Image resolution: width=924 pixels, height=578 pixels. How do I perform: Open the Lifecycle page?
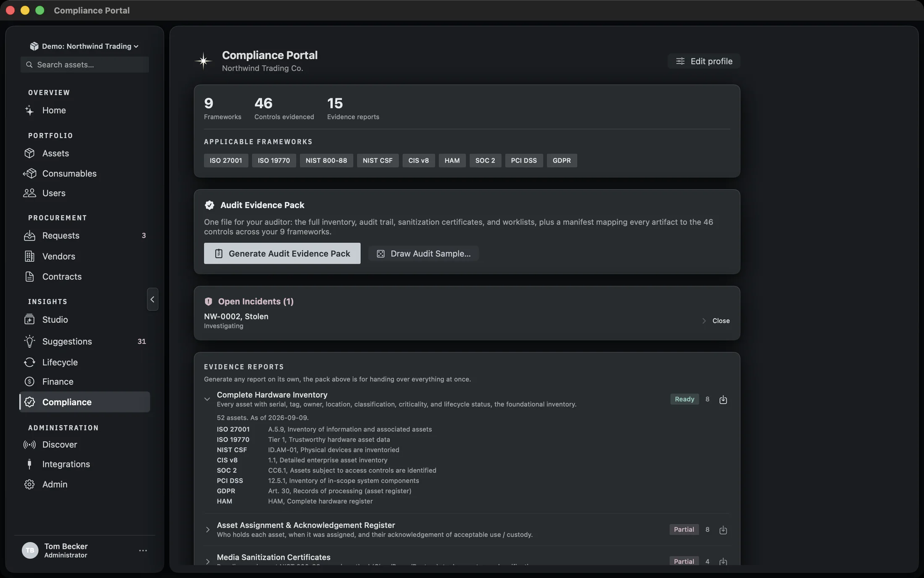[84, 362]
